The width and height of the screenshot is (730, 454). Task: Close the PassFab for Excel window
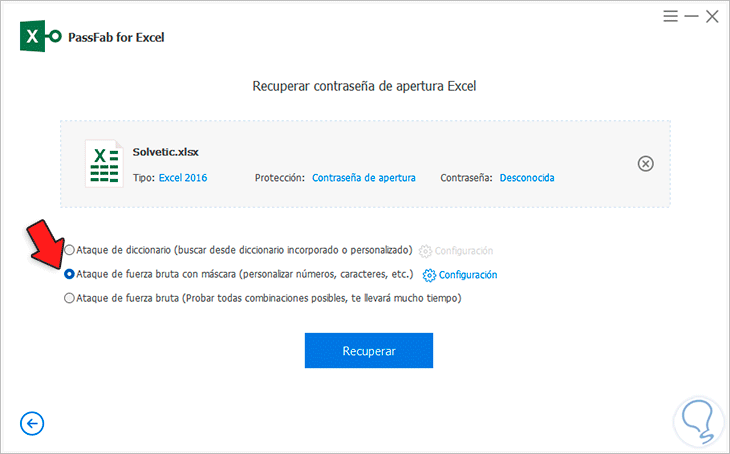coord(712,17)
